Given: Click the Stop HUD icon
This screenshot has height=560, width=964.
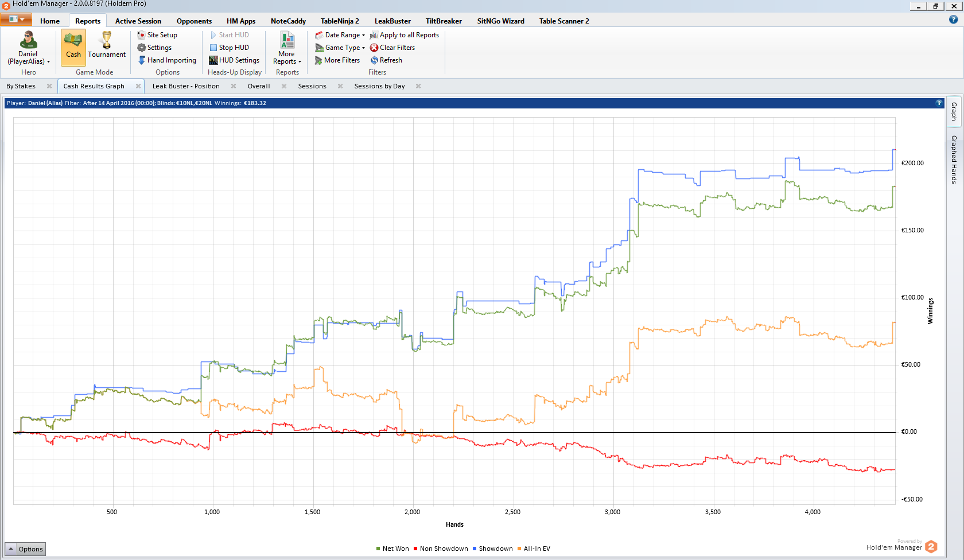Looking at the screenshot, I should tap(213, 48).
